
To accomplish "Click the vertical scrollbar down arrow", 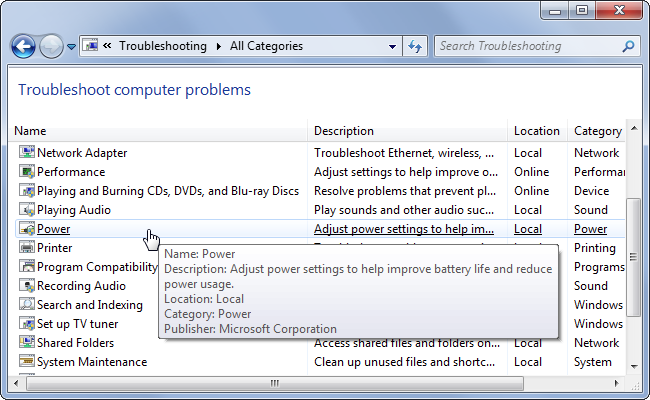I will pyautogui.click(x=634, y=366).
